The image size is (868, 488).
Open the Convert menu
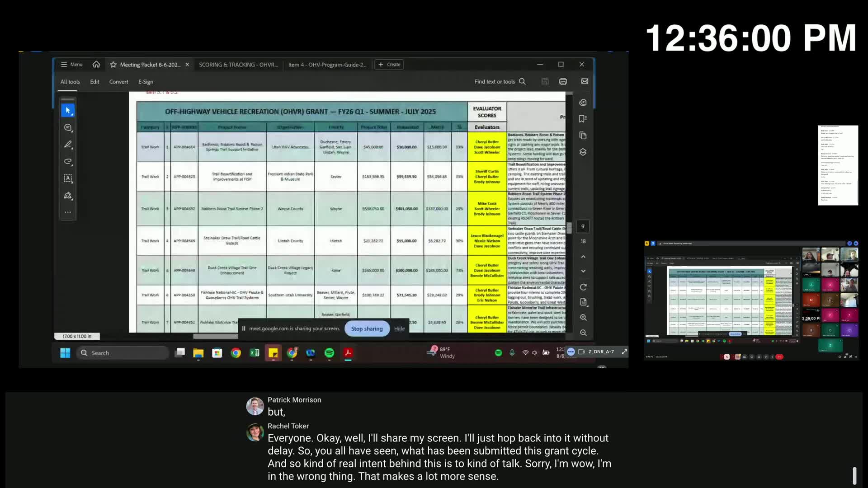click(x=118, y=82)
